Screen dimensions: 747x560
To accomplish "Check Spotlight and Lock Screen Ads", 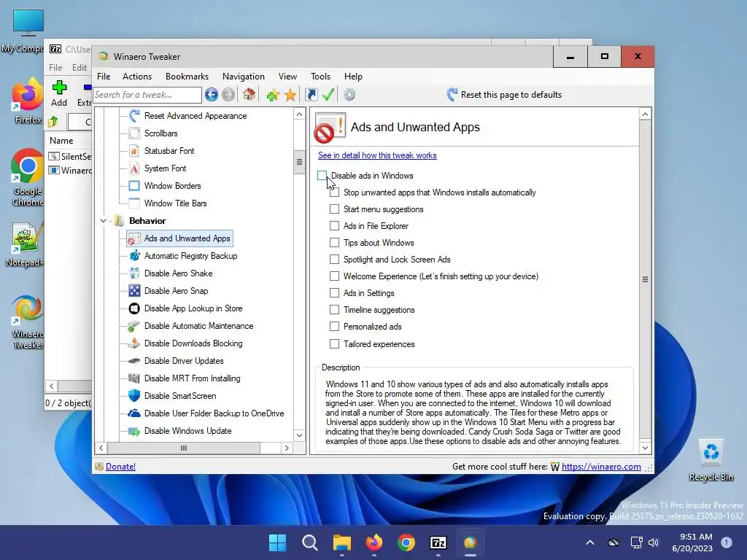I will [x=334, y=260].
